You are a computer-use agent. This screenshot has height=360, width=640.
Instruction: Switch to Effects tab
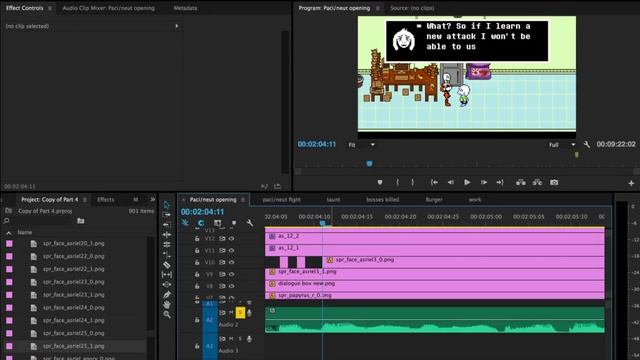(106, 200)
